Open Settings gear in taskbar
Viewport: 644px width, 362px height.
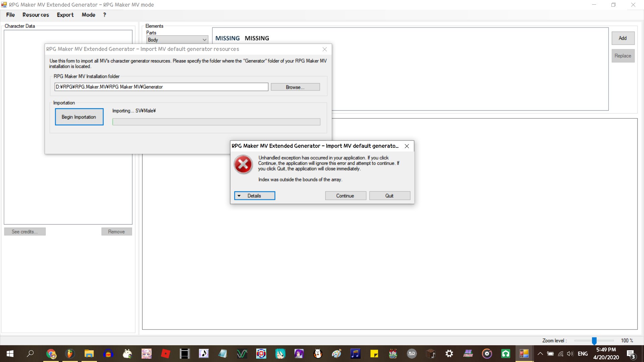[449, 354]
